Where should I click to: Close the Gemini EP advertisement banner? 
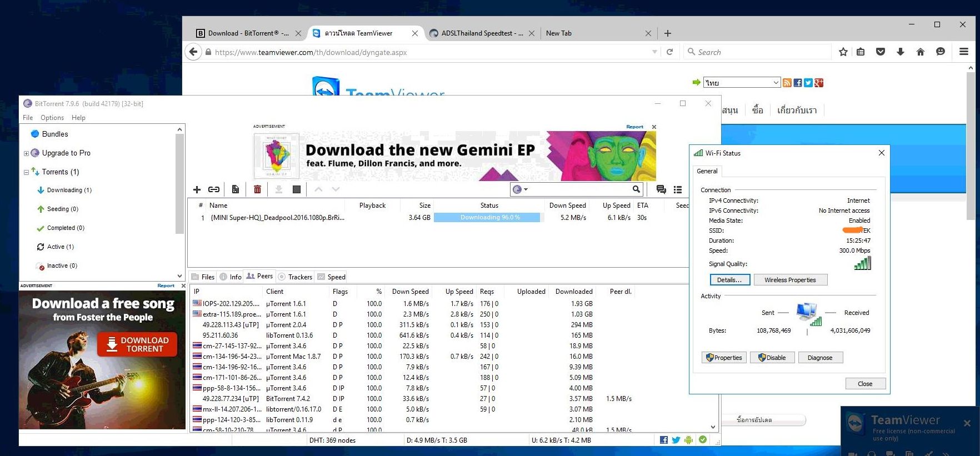(654, 127)
